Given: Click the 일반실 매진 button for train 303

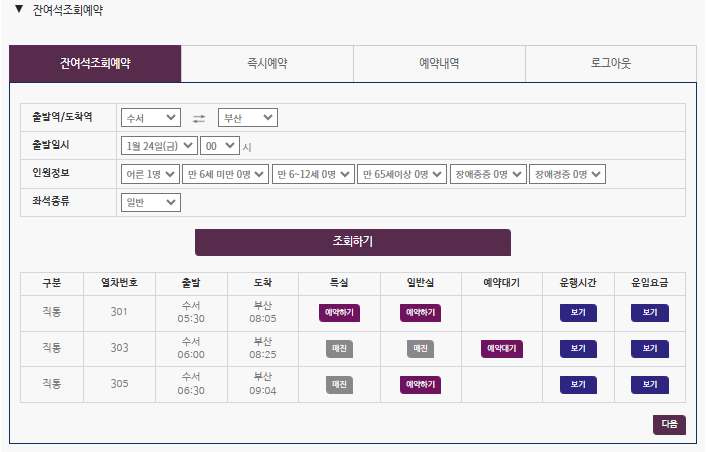Looking at the screenshot, I should pos(420,349).
